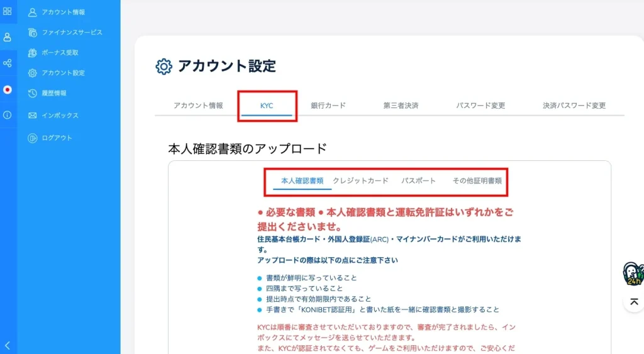Go to ボーナス受取 in sidebar

[60, 53]
